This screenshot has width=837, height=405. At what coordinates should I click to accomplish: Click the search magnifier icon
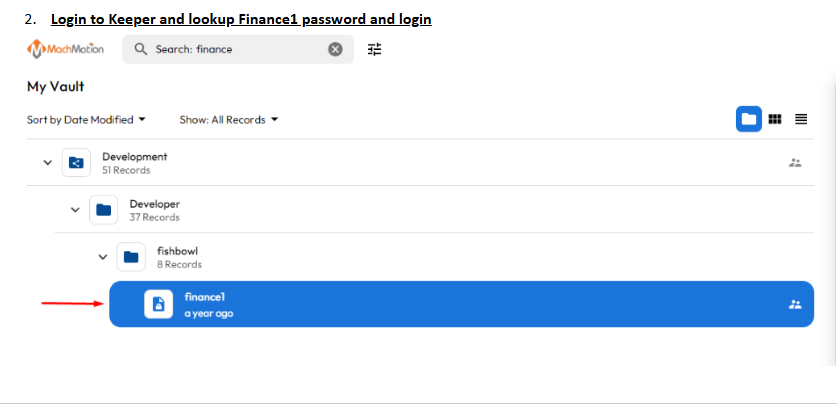(x=140, y=49)
